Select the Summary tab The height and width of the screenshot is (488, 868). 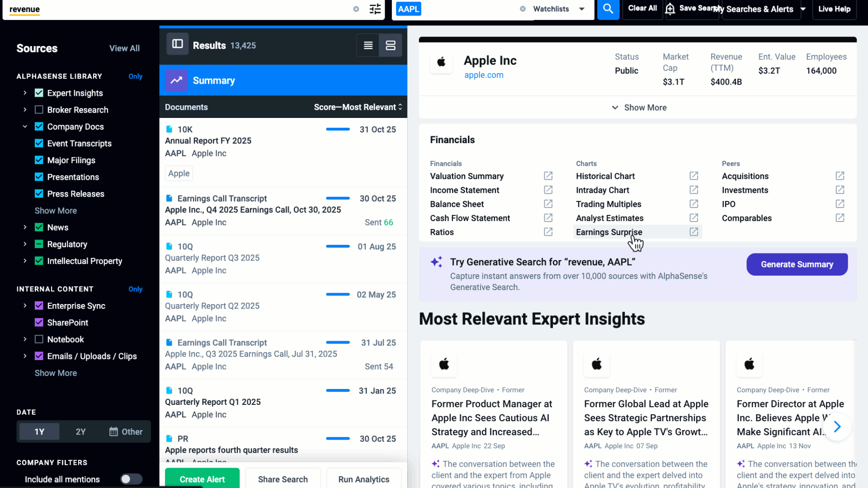tap(213, 80)
